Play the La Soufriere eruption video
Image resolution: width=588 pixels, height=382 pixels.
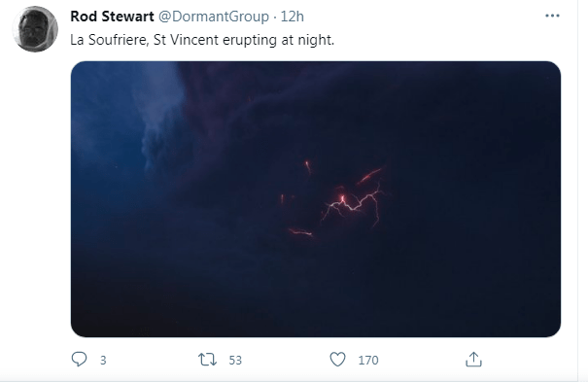click(316, 199)
